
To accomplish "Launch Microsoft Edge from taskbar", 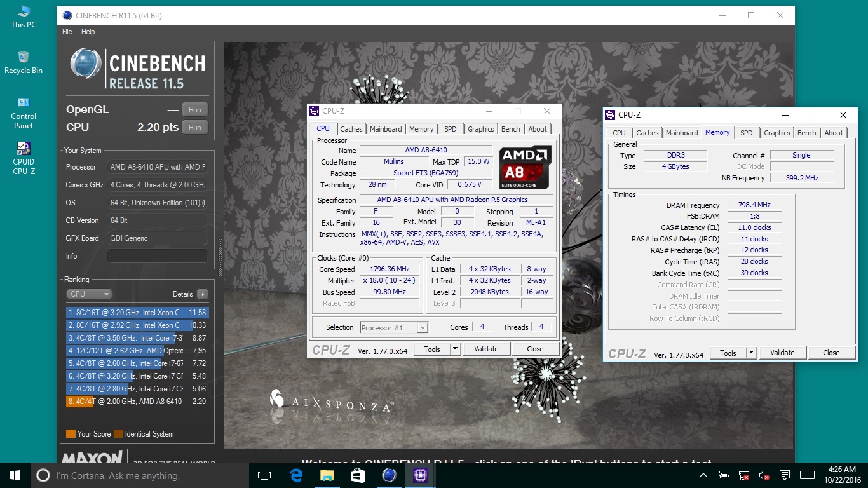I will pyautogui.click(x=296, y=475).
